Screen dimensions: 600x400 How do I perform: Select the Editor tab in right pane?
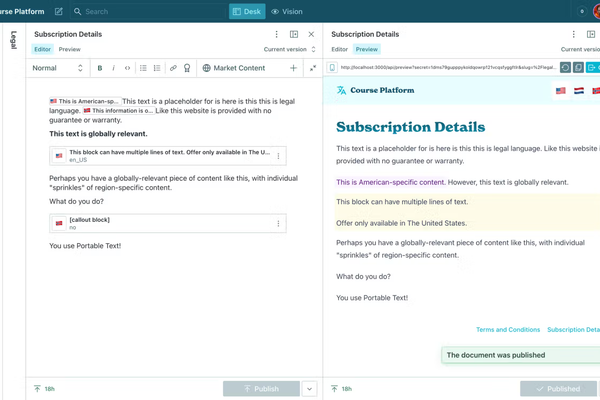[339, 49]
